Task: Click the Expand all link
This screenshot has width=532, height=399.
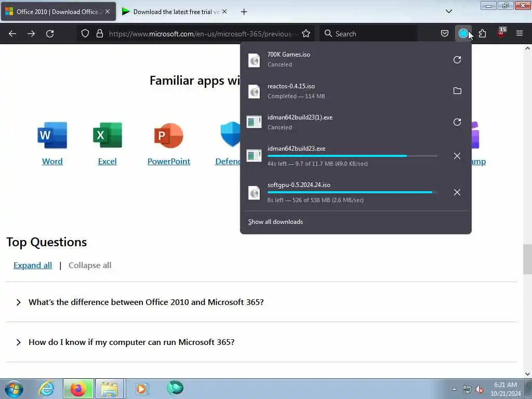Action: 33,265
